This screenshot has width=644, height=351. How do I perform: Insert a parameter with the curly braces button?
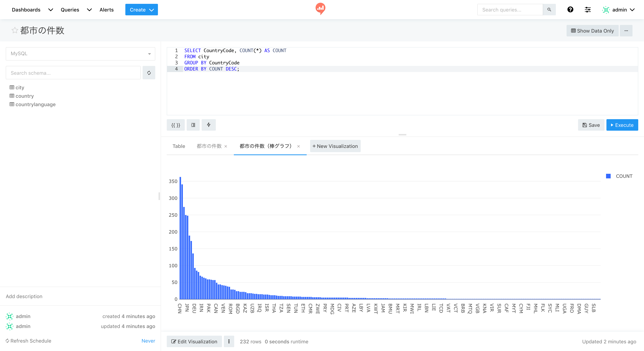click(176, 125)
